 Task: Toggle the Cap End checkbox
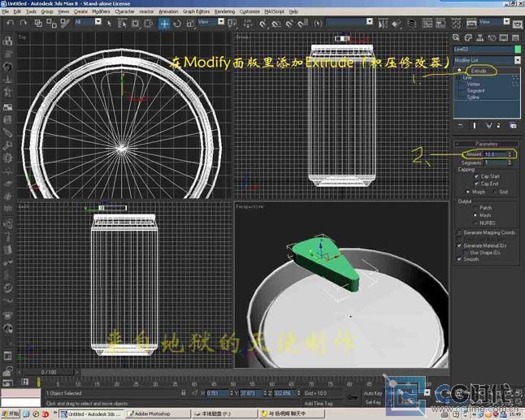[476, 184]
